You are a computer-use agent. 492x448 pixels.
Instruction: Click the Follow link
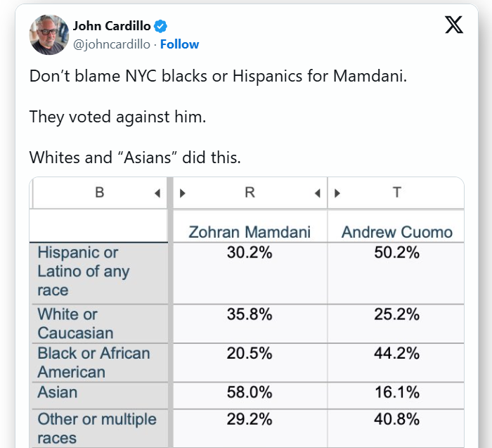[x=179, y=44]
